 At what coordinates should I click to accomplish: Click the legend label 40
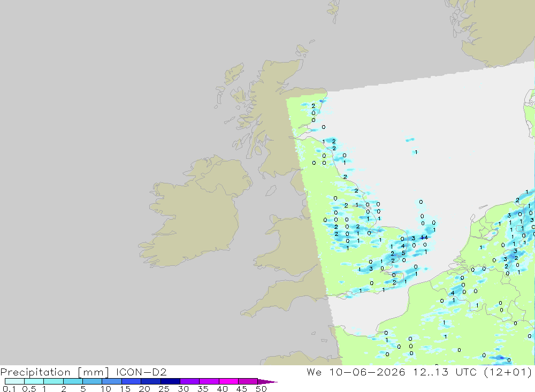222,389
